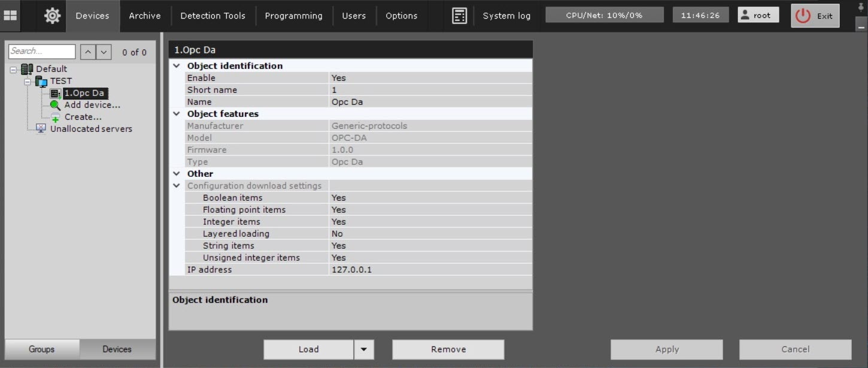Open the Load button dropdown arrow
Screen dimensions: 868x368
[x=363, y=349]
